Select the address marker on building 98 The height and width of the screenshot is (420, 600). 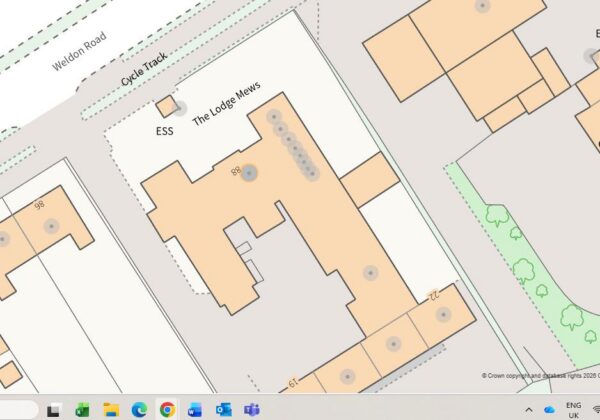[51, 226]
